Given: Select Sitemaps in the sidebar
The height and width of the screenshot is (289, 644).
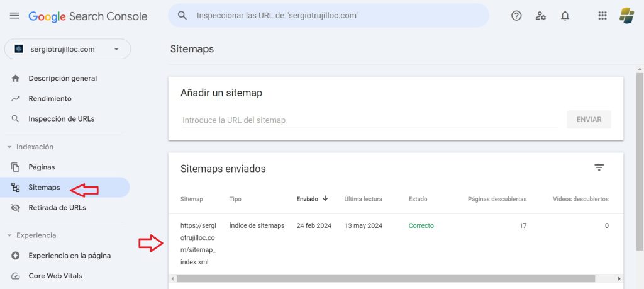Looking at the screenshot, I should 65,188.
